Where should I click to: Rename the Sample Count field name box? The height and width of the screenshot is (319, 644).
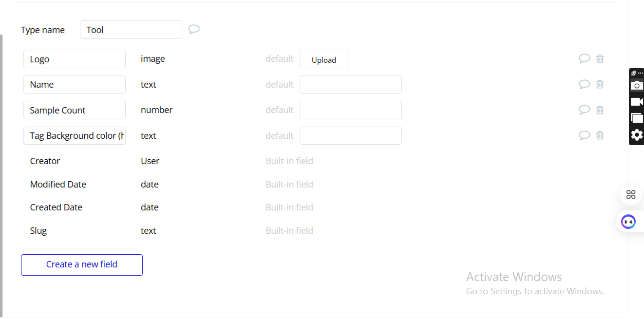point(74,110)
